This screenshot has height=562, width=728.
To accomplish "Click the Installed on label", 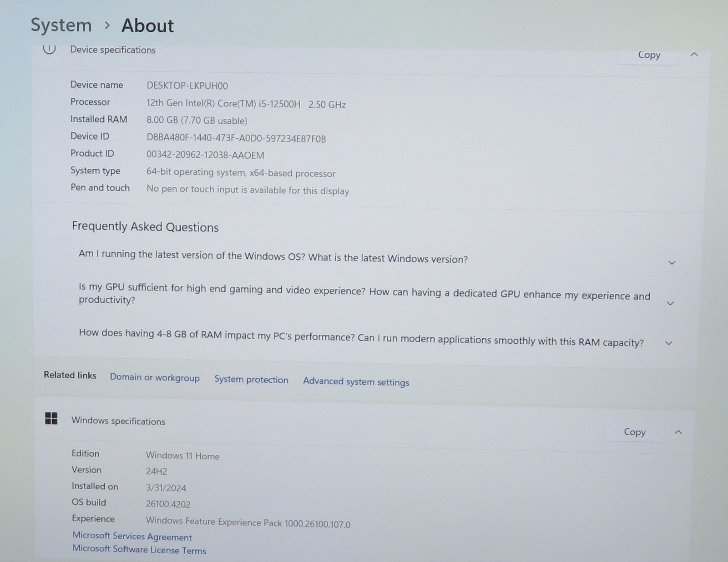I will (x=95, y=486).
